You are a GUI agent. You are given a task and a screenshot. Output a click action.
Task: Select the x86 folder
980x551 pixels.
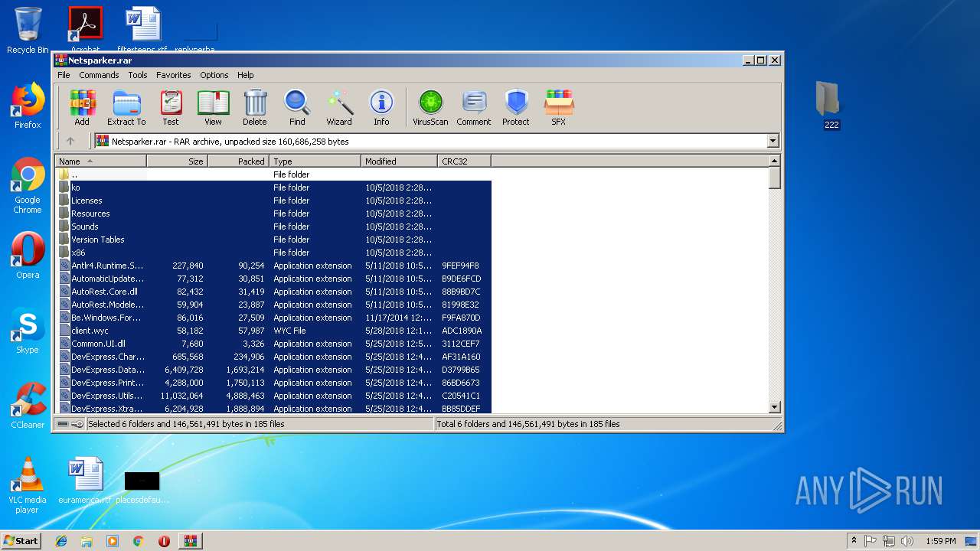[274, 253]
